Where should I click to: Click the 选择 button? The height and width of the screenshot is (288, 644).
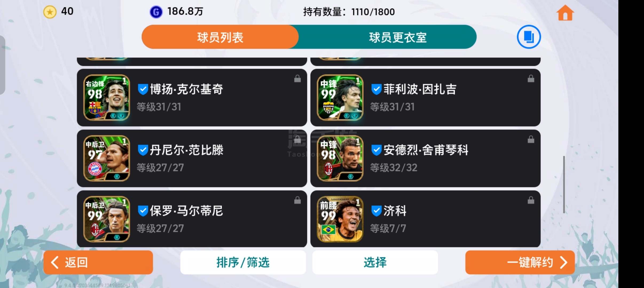tap(375, 262)
